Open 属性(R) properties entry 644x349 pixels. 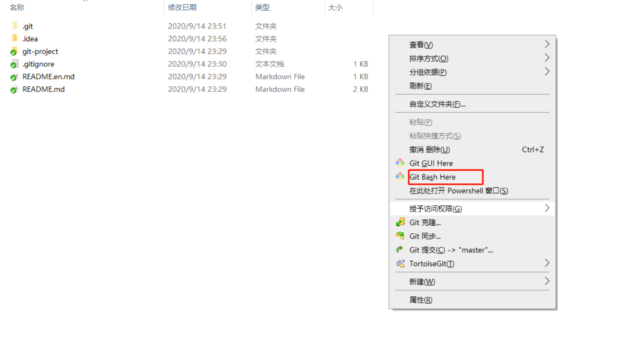(x=420, y=300)
